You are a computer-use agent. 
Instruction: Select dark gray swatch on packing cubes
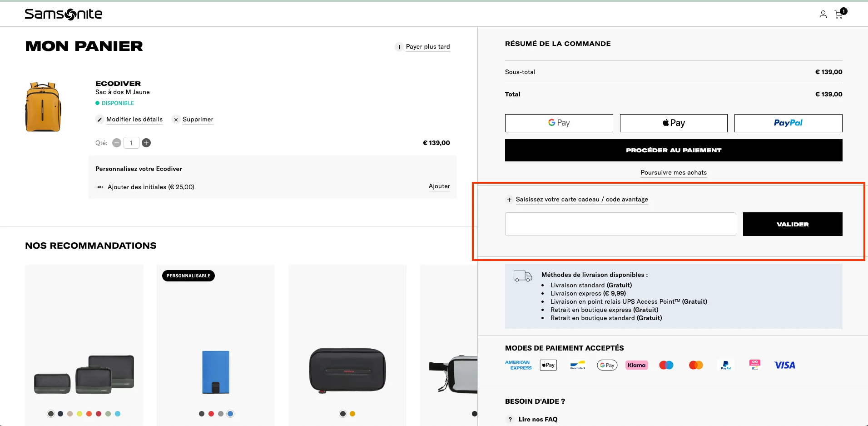coord(51,414)
